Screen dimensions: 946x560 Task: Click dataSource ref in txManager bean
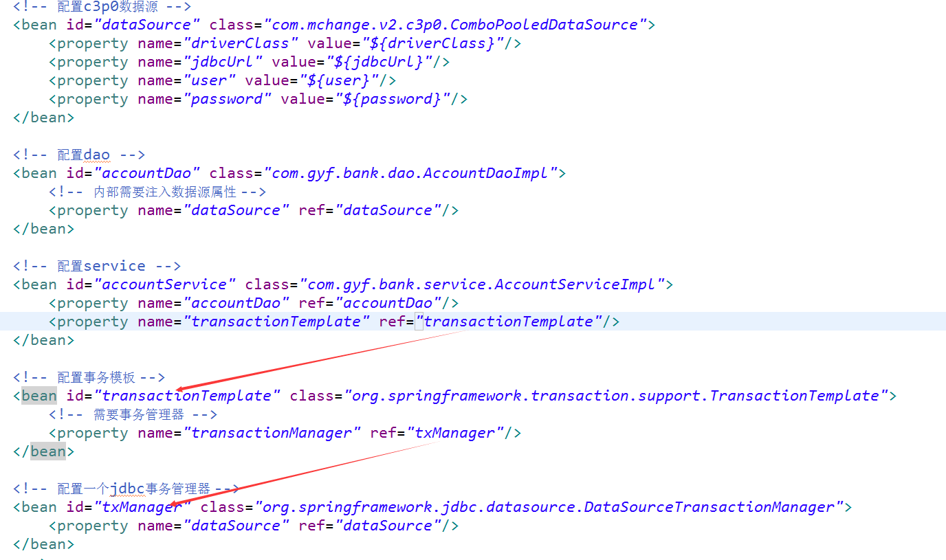point(388,526)
